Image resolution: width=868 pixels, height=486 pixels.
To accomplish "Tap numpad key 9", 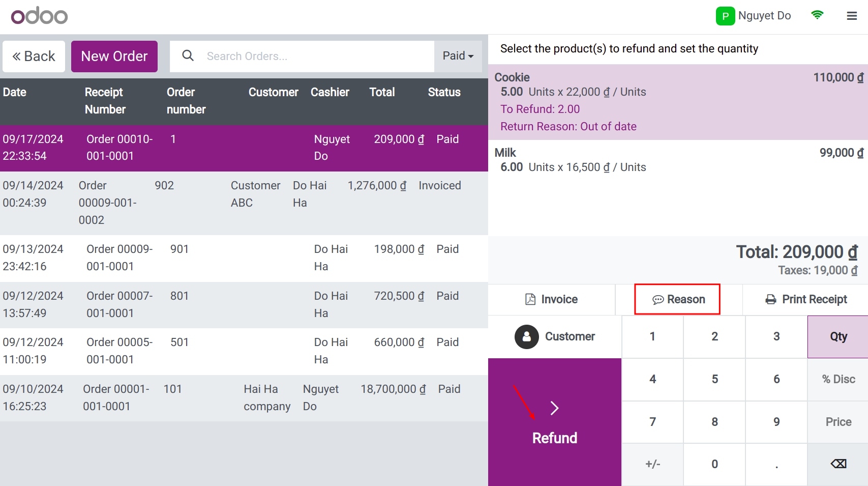I will pyautogui.click(x=776, y=422).
